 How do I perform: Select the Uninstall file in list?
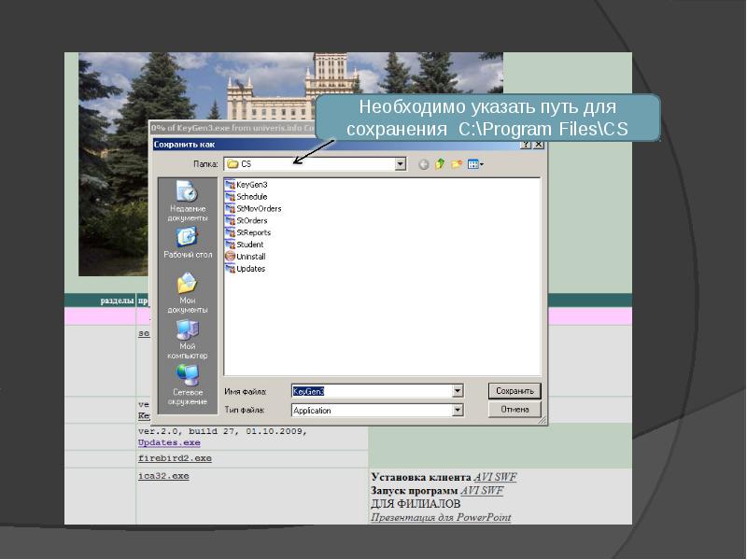[250, 257]
